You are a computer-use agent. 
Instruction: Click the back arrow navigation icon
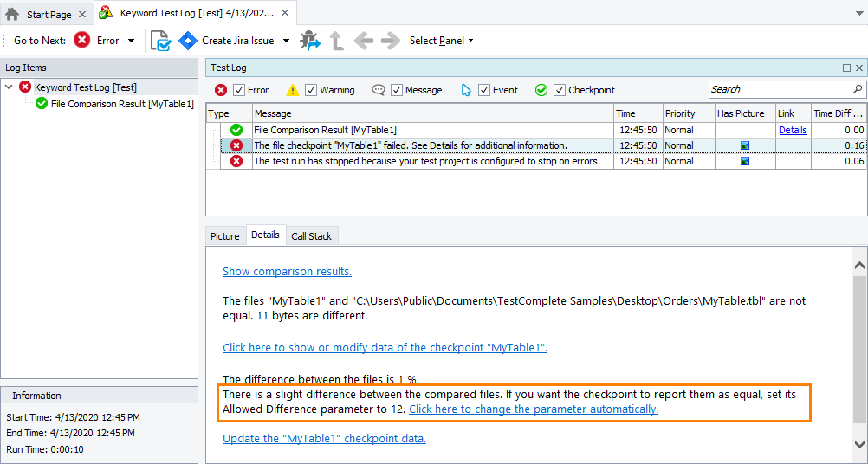(x=364, y=41)
